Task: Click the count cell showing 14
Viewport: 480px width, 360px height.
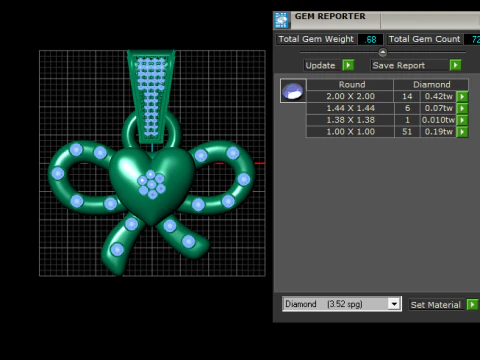Action: pyautogui.click(x=407, y=96)
